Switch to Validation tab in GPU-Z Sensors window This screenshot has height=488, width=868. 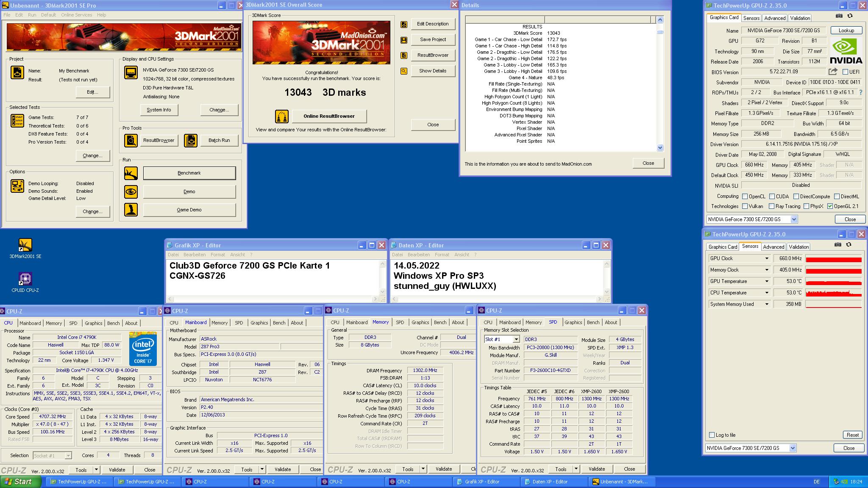click(799, 247)
